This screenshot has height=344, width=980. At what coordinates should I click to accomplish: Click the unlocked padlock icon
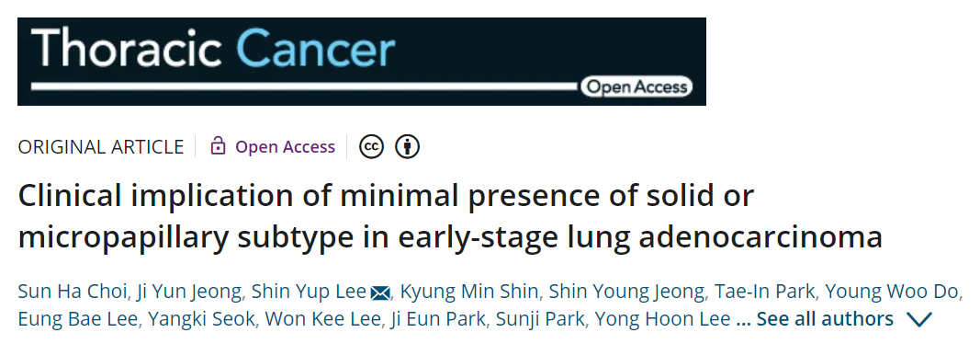click(x=218, y=146)
